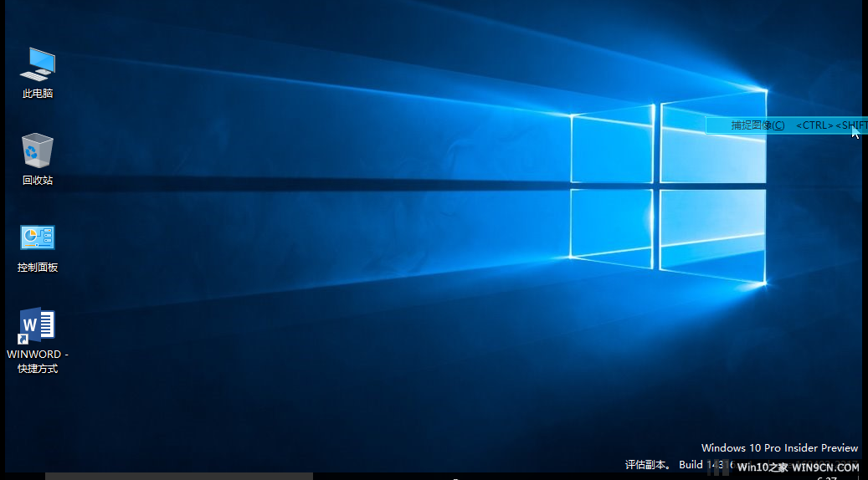Click the 评估副本 evaluation copy text
Viewport: 868px width, 480px height.
pyautogui.click(x=647, y=464)
